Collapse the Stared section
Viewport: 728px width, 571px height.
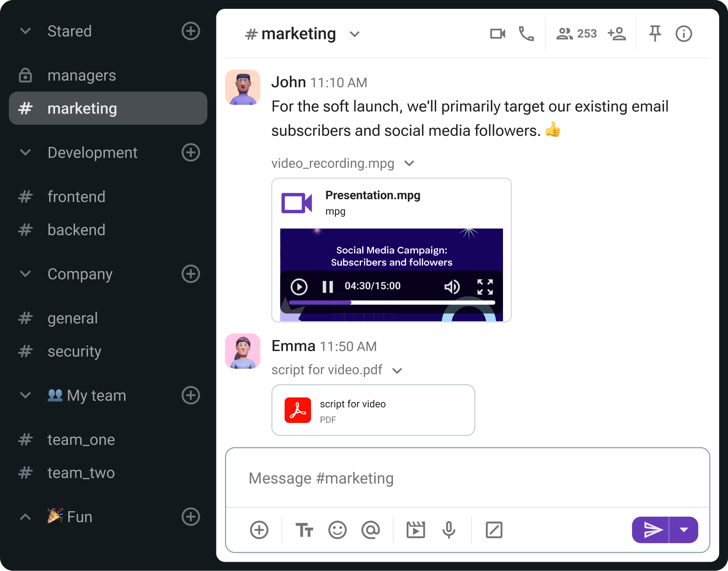click(25, 31)
